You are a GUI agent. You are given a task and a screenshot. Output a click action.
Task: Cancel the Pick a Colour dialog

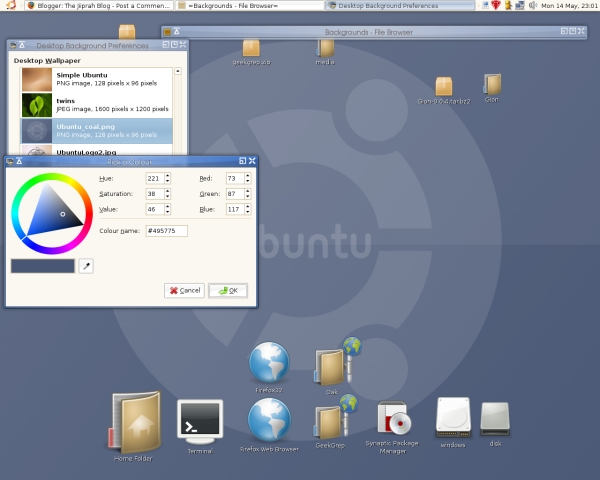[x=184, y=291]
